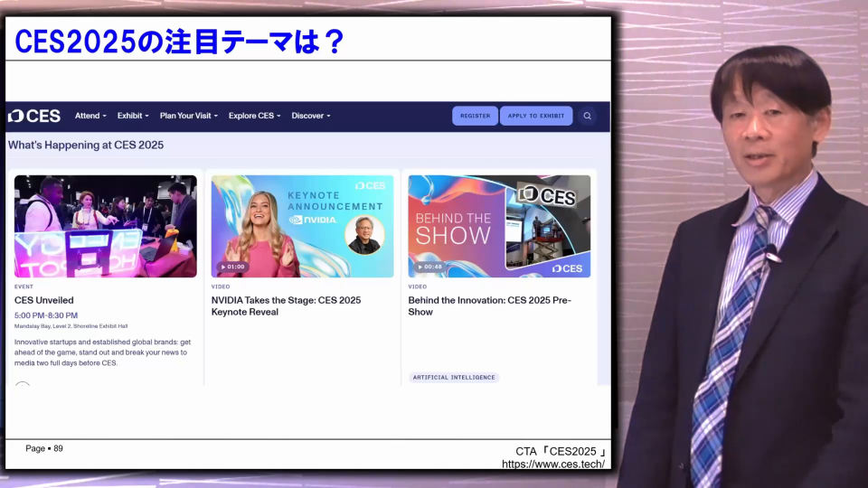Open the CES Unveiled event title
868x488 pixels.
pos(44,300)
